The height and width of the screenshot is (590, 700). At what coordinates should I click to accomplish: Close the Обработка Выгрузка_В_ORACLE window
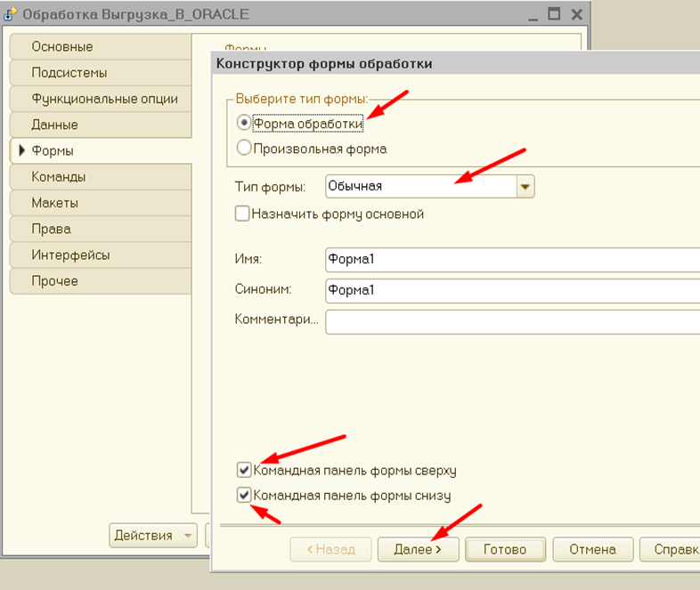coord(577,15)
